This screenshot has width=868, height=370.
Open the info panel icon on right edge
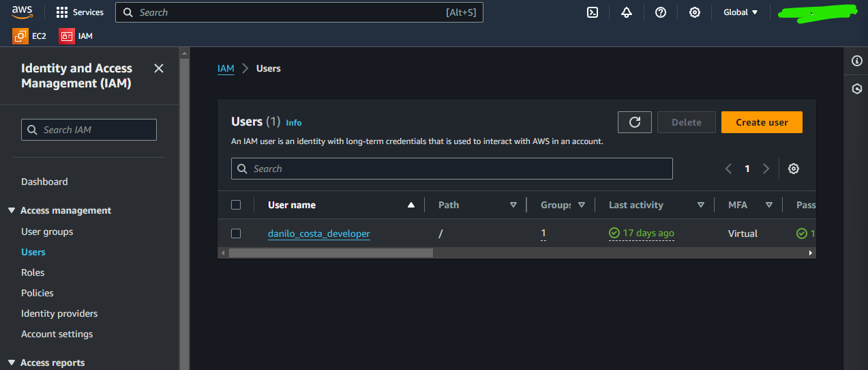coord(857,61)
